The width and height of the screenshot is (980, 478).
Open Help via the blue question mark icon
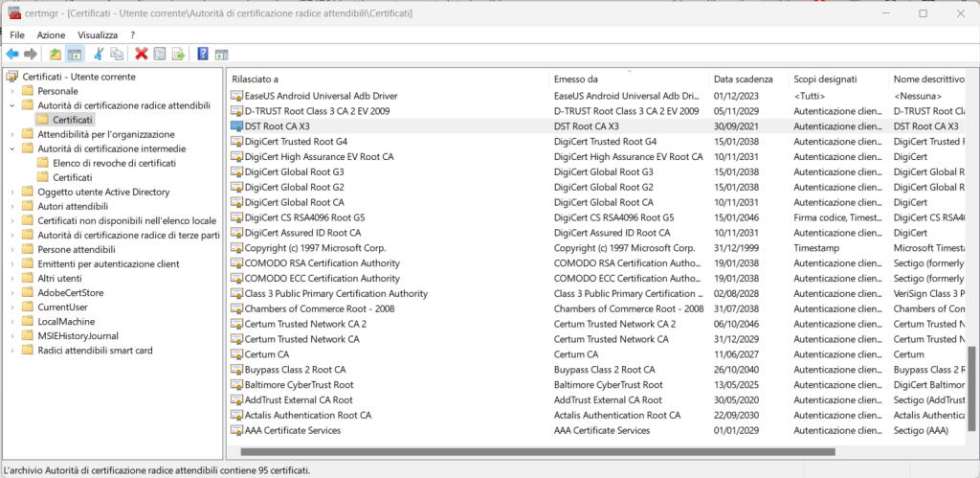tap(203, 55)
